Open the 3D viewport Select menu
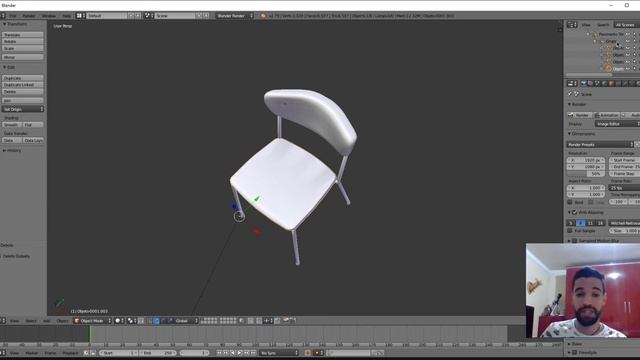The height and width of the screenshot is (360, 640). [x=31, y=321]
